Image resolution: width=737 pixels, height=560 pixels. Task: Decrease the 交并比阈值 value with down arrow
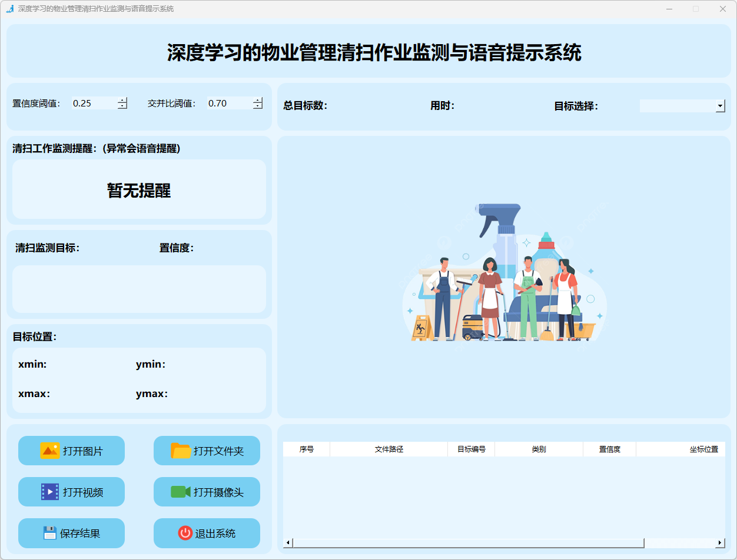click(x=258, y=106)
